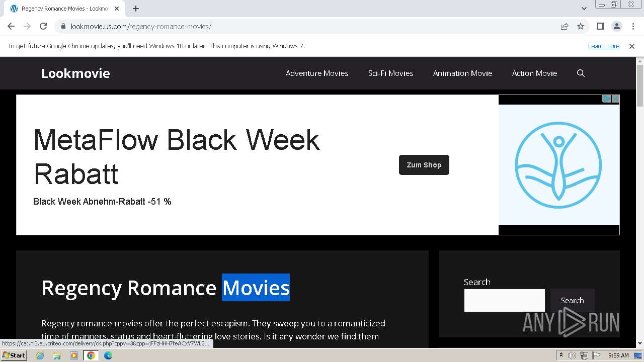View site info via the lock icon
The width and height of the screenshot is (644, 362).
click(63, 26)
